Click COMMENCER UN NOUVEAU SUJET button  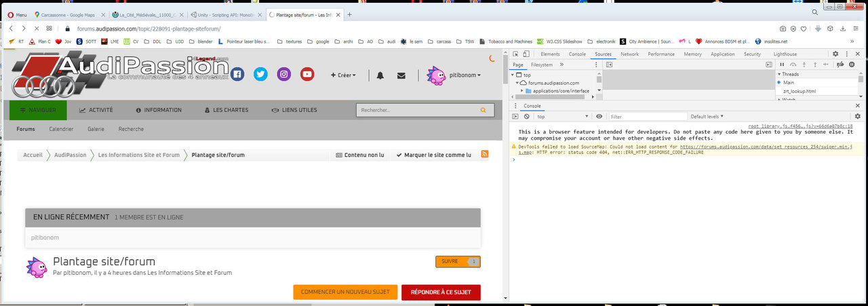coord(345,292)
